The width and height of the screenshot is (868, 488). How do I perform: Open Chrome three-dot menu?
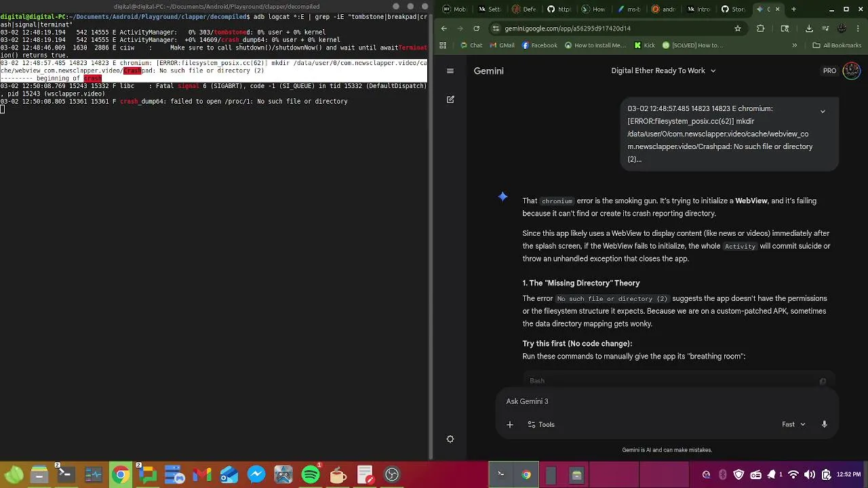[x=856, y=28]
